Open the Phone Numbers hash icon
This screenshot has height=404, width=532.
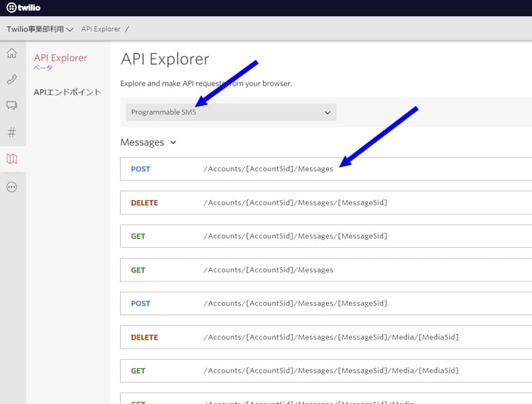tap(12, 132)
